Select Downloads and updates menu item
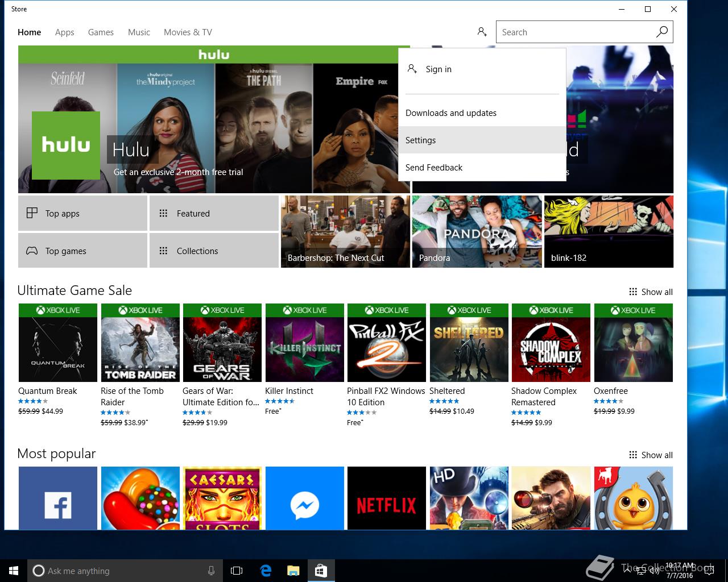728x582 pixels. tap(482, 113)
